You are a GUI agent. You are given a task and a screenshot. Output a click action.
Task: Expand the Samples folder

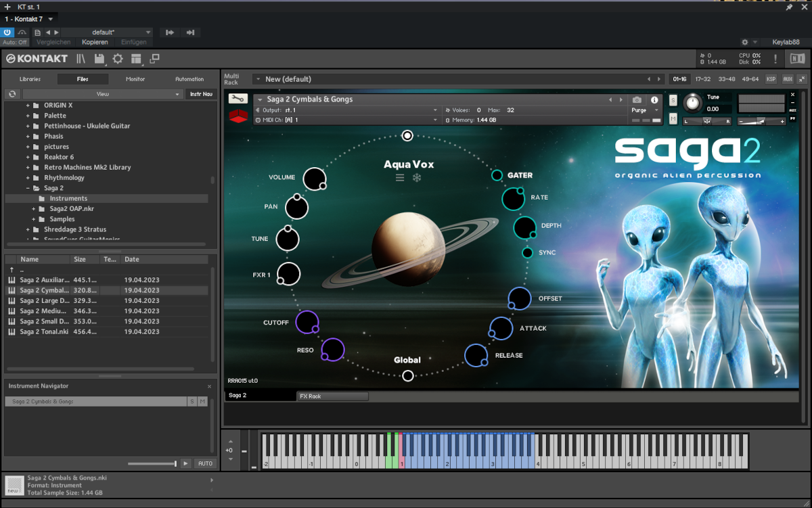tap(34, 219)
